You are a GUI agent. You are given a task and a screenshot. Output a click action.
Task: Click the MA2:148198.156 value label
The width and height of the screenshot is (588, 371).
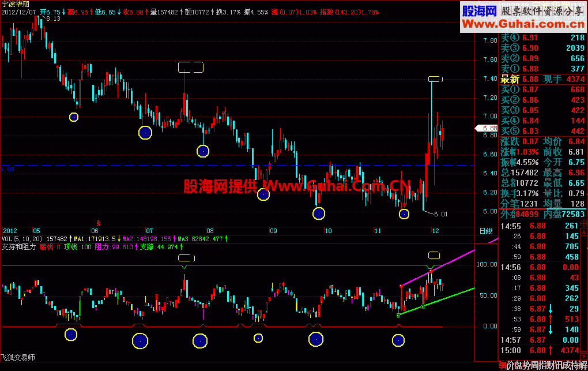(x=146, y=239)
